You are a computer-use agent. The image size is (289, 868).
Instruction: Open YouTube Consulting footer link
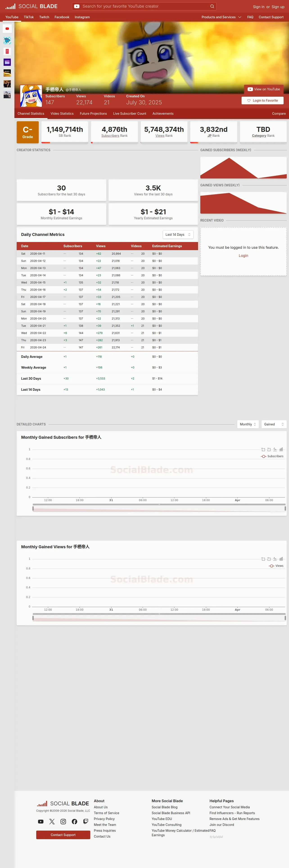click(167, 825)
